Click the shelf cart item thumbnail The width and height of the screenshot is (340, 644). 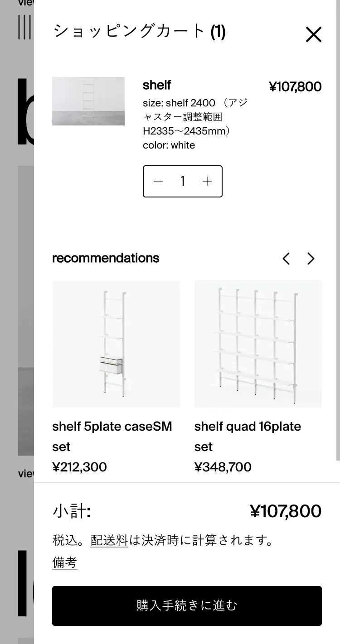(88, 101)
